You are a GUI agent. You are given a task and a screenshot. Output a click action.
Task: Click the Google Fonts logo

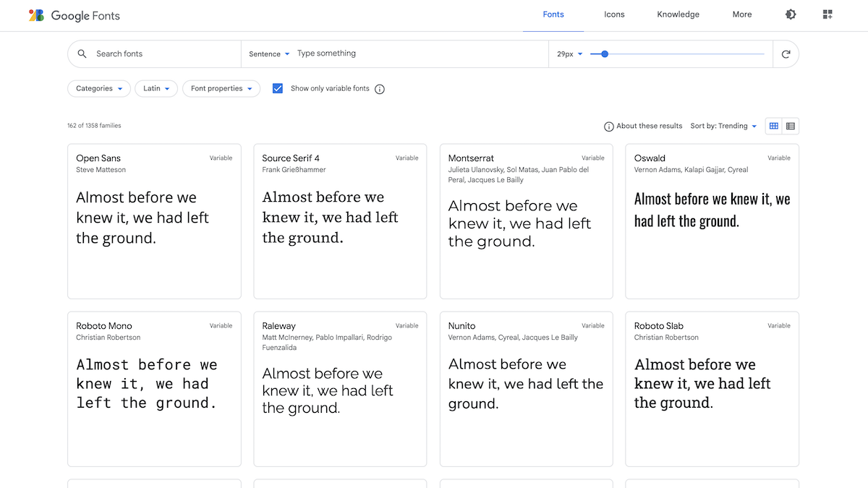tap(74, 15)
